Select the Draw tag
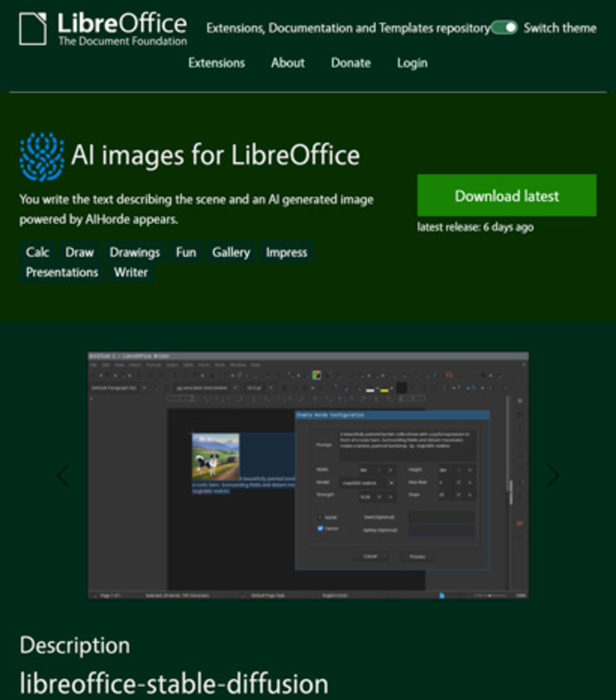The width and height of the screenshot is (616, 700). point(80,252)
